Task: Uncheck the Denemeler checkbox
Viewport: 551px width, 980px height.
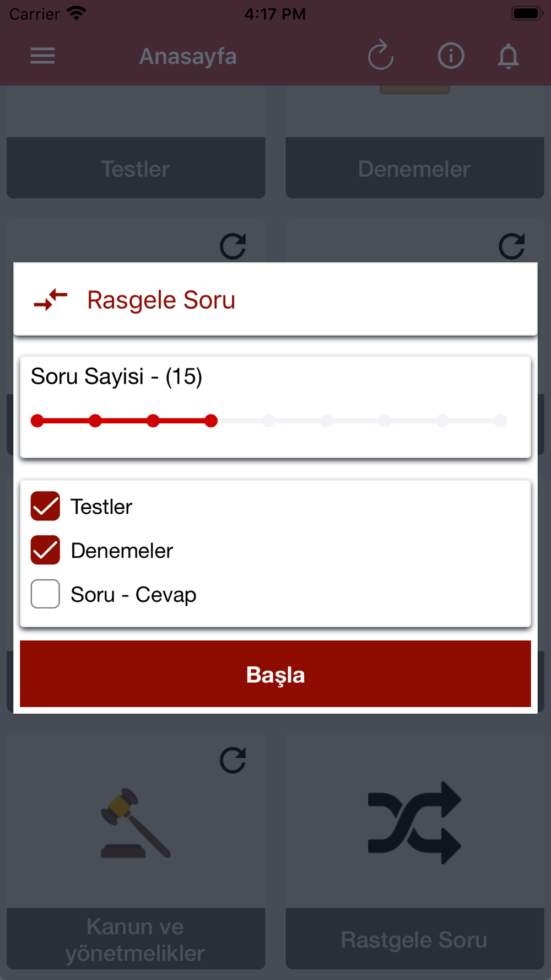Action: (45, 550)
